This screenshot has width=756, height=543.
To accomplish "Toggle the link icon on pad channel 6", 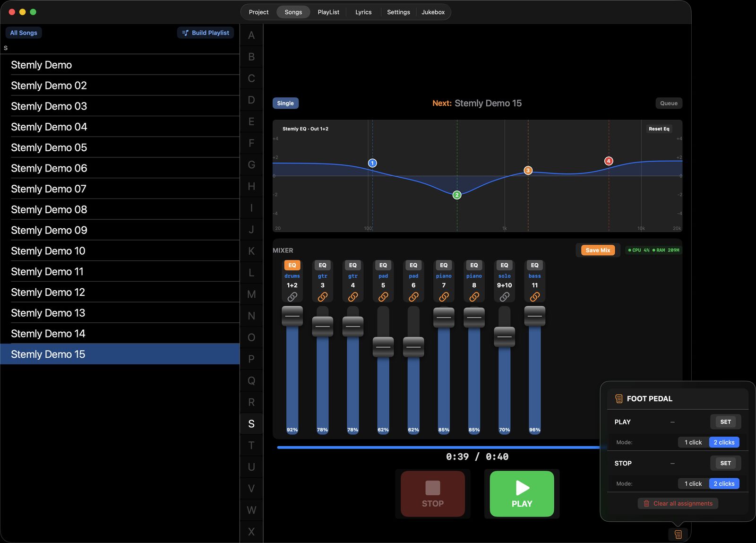I will coord(413,297).
